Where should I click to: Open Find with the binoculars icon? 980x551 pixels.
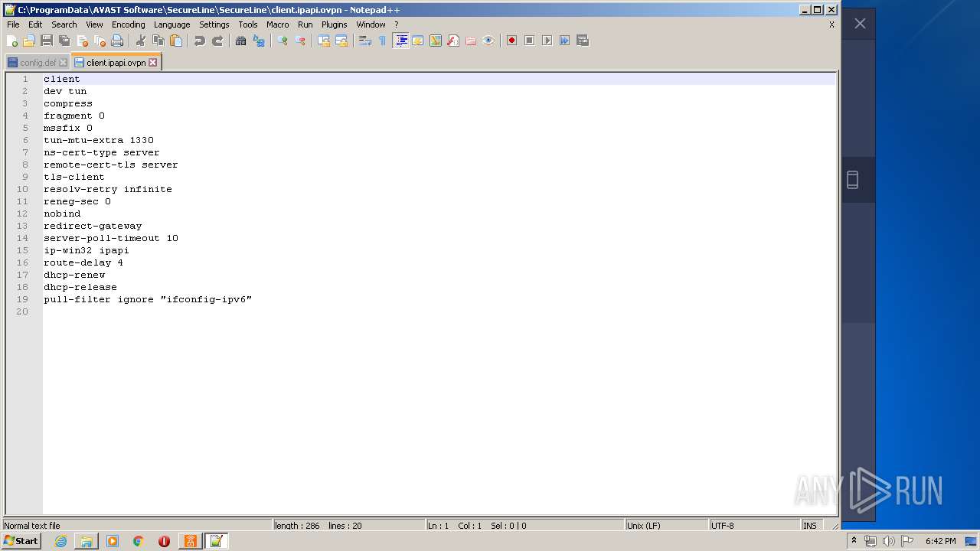tap(241, 41)
